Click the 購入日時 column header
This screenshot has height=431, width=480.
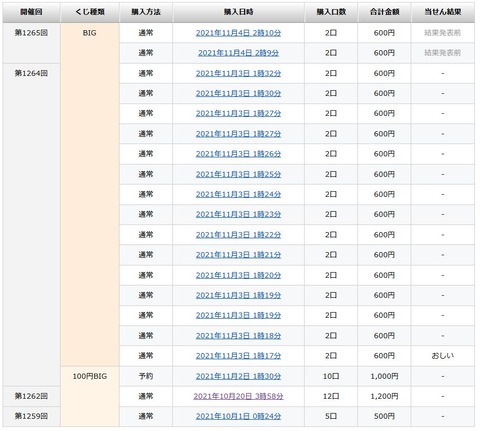point(238,12)
